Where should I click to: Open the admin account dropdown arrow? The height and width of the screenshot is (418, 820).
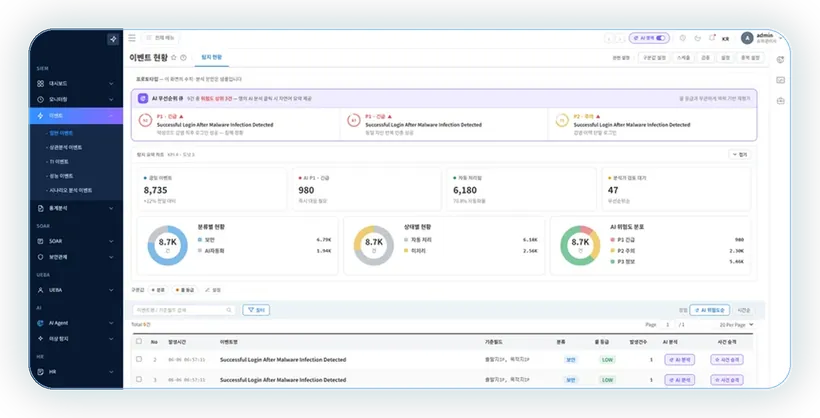(x=781, y=38)
